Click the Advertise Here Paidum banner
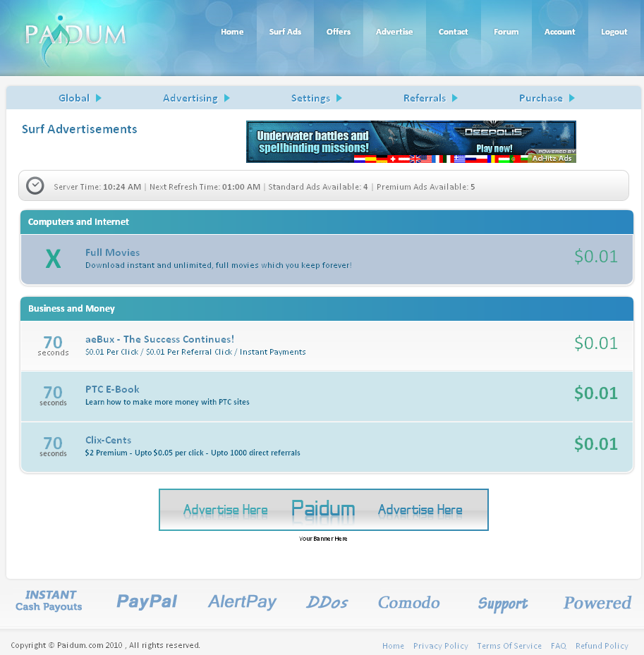Viewport: 644px width, 655px height. point(324,510)
